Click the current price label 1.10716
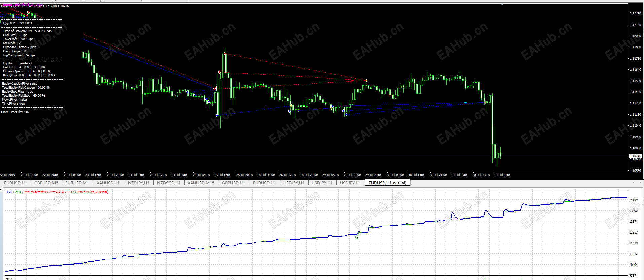The height and width of the screenshot is (280, 644). [x=635, y=156]
